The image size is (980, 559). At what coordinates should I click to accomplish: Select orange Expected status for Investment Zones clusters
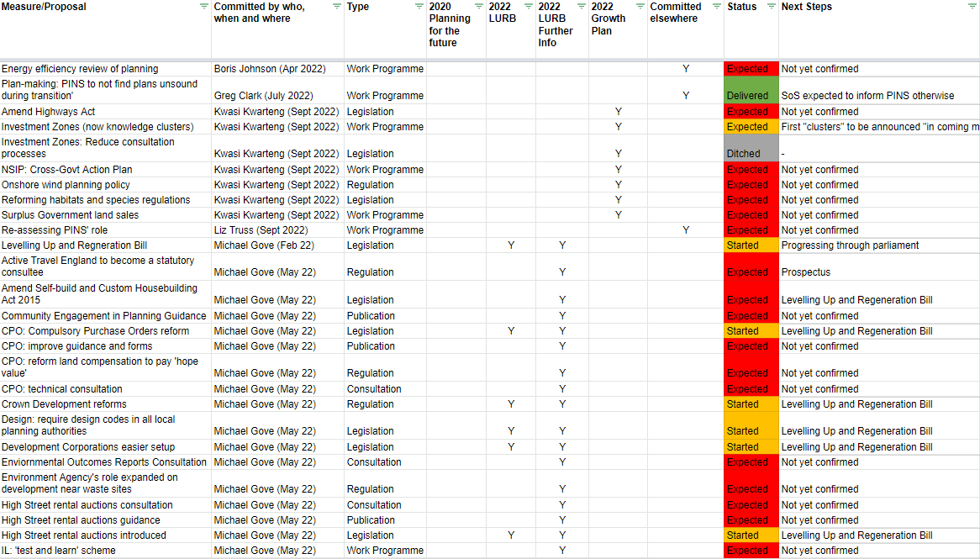click(751, 127)
